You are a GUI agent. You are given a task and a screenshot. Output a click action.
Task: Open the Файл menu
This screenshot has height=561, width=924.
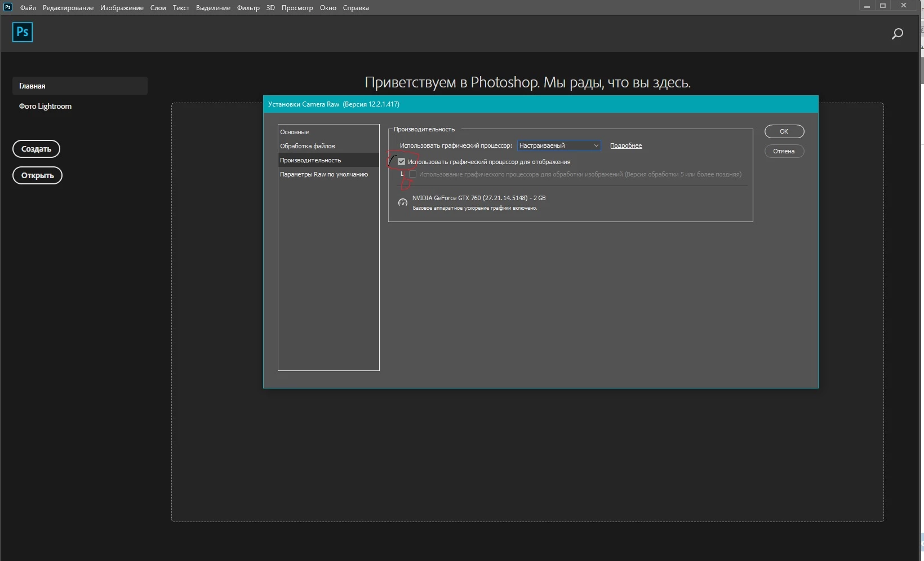click(28, 8)
